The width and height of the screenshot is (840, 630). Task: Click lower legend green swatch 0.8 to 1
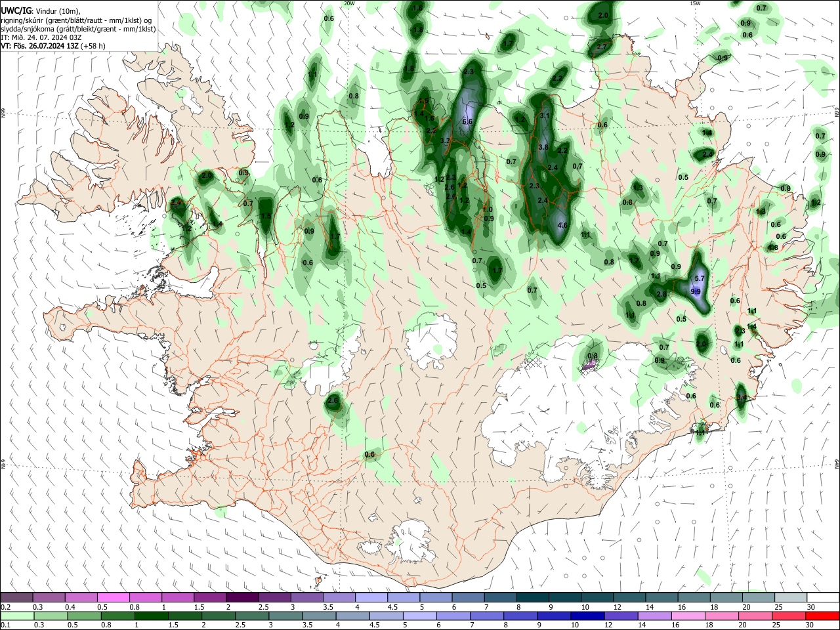coord(118,616)
